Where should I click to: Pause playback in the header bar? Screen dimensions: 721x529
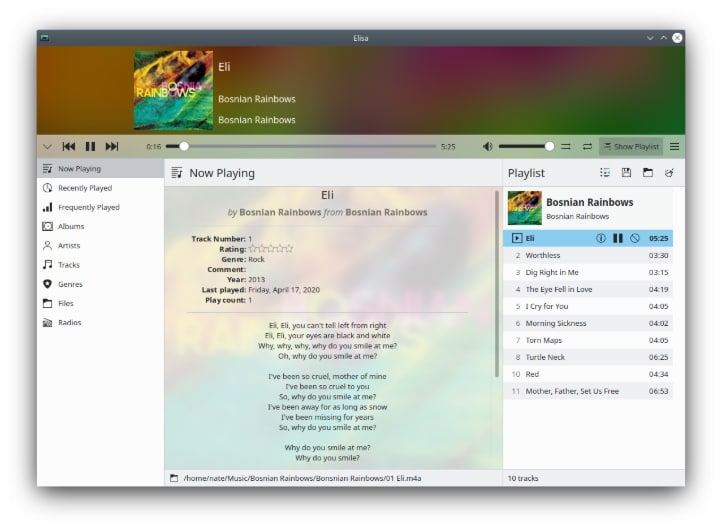pyautogui.click(x=90, y=146)
